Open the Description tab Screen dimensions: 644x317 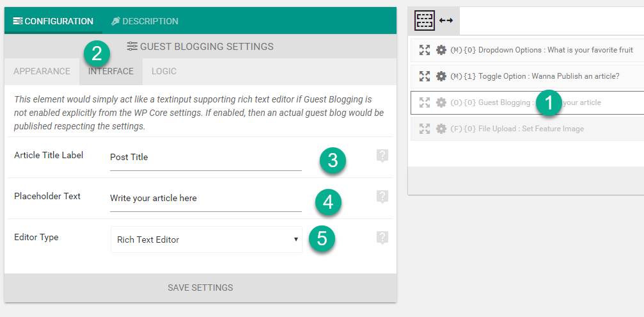tap(145, 21)
